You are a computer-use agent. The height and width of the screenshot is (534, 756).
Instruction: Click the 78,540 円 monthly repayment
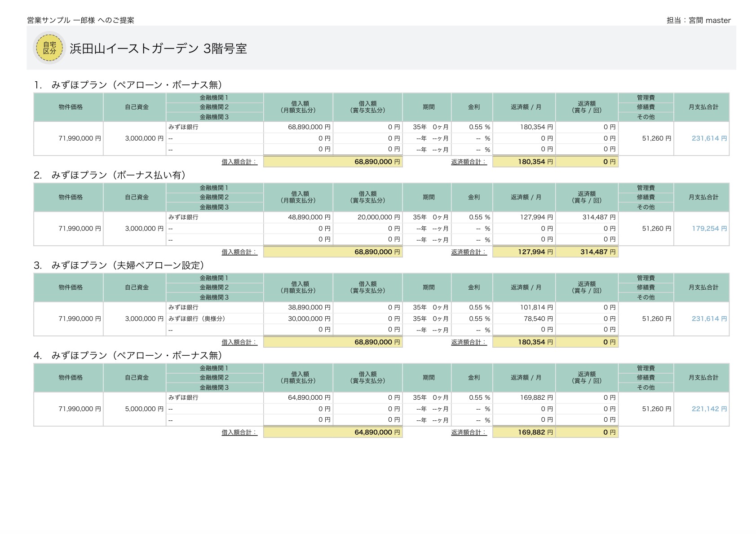tap(538, 318)
